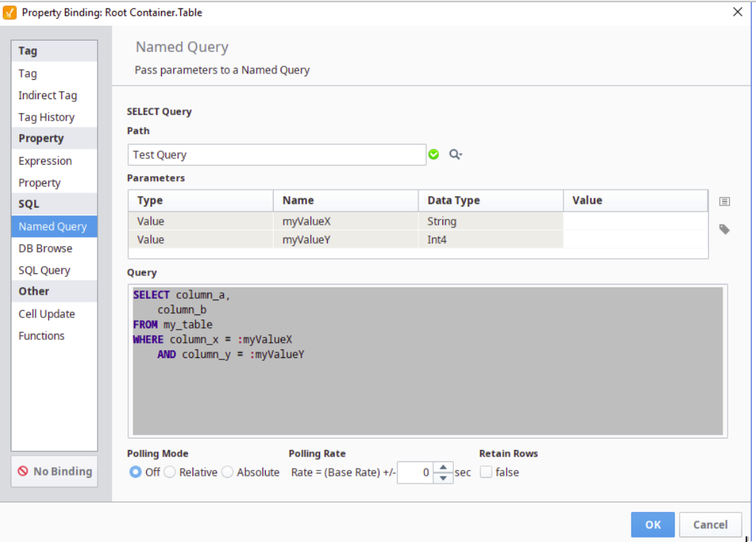Click the Test Query path field
Viewport: 756px width, 542px height.
(x=276, y=155)
